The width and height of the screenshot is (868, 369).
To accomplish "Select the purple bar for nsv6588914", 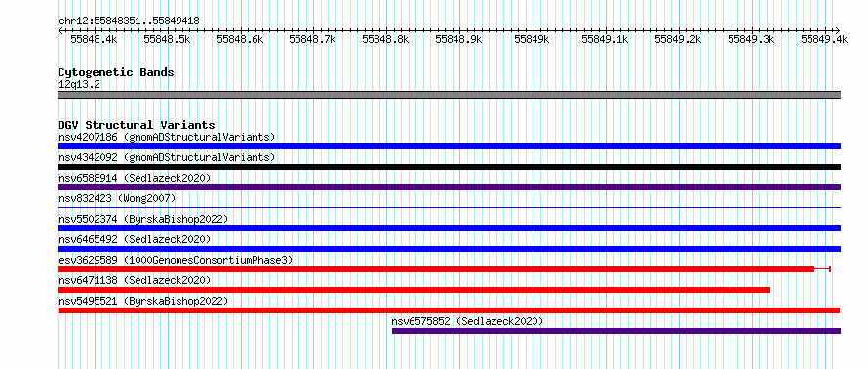I will pos(449,187).
